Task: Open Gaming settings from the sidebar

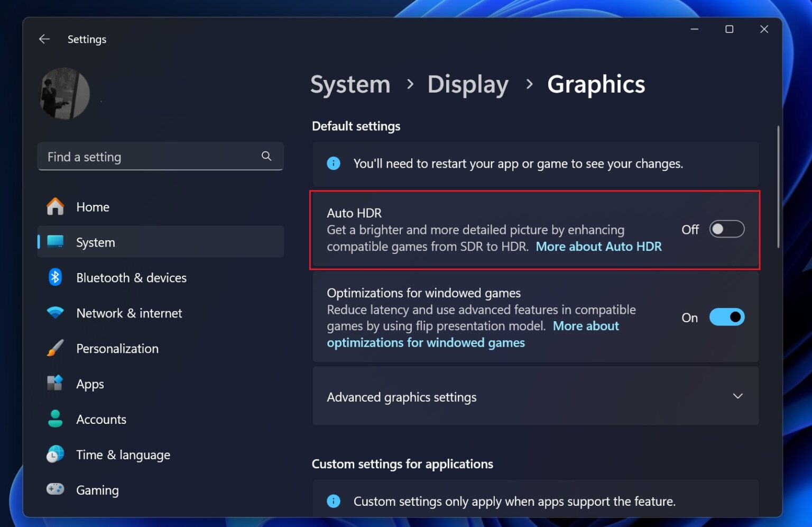Action: pos(56,489)
